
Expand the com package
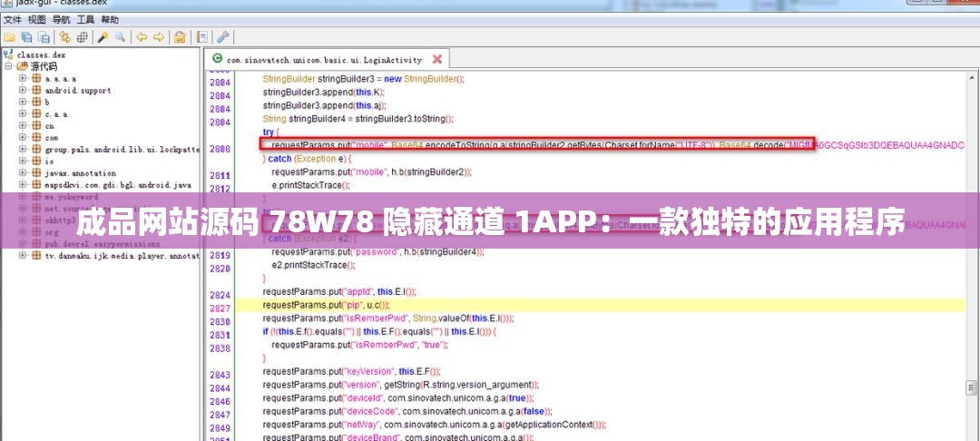23,137
